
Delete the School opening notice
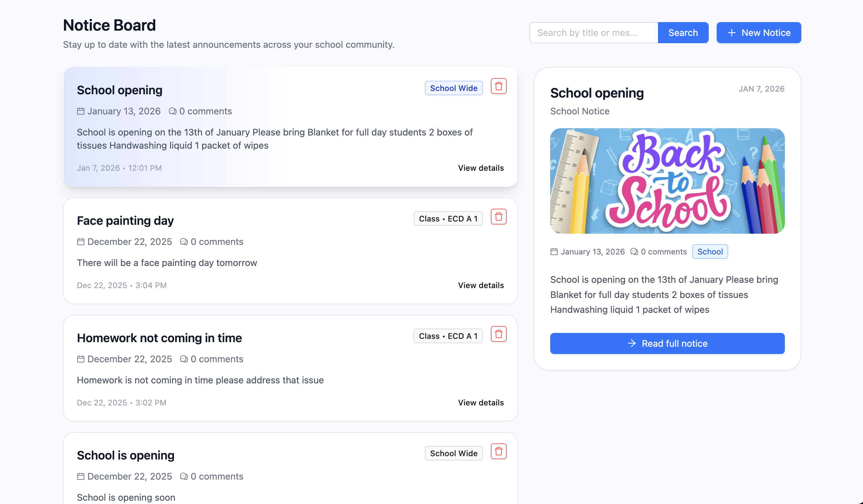(498, 86)
